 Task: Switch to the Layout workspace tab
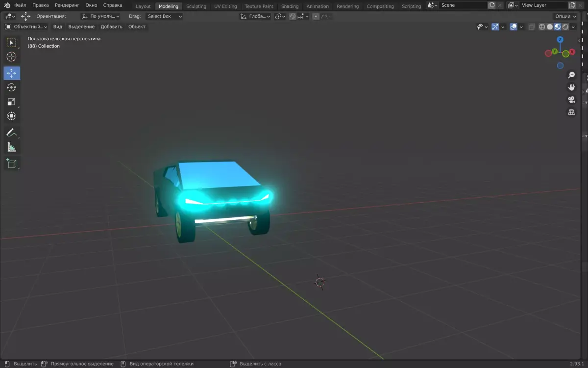point(143,6)
